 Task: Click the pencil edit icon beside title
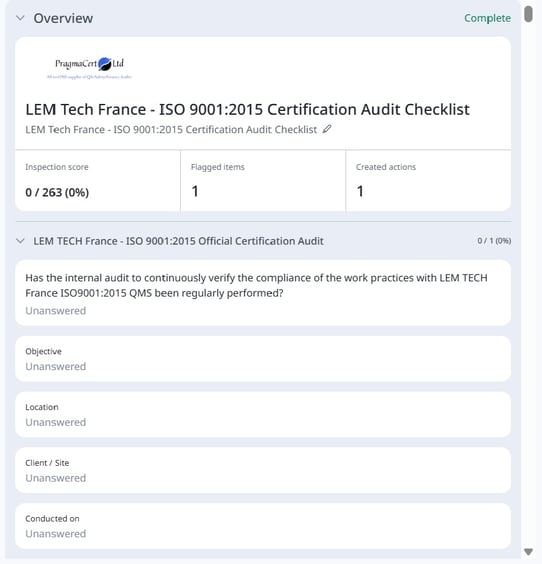point(327,129)
